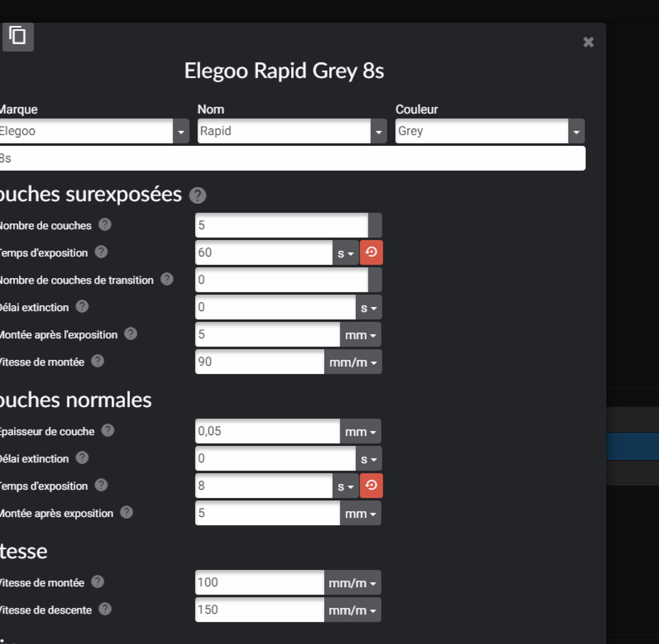659x644 pixels.
Task: Reset the 60 s exposure time
Action: coord(371,253)
